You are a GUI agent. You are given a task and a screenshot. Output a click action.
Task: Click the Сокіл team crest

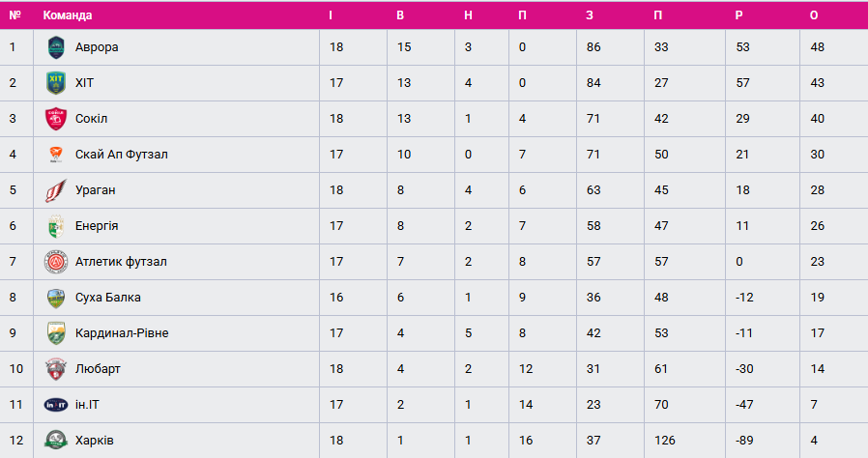(55, 119)
